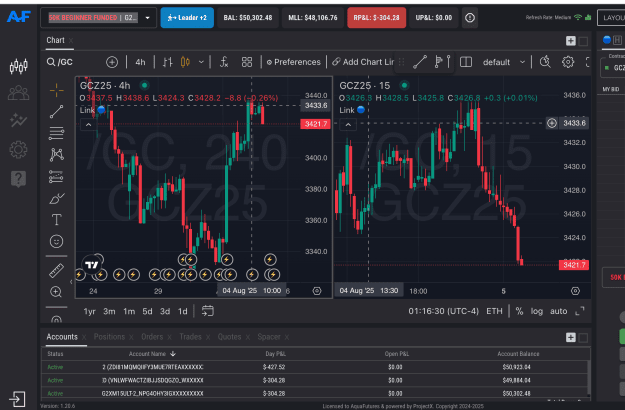Select the text annotation tool
This screenshot has width=625, height=410.
click(57, 220)
